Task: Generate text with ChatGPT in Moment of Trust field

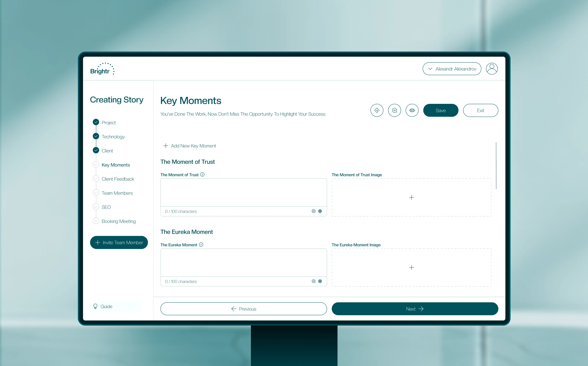Action: click(320, 211)
